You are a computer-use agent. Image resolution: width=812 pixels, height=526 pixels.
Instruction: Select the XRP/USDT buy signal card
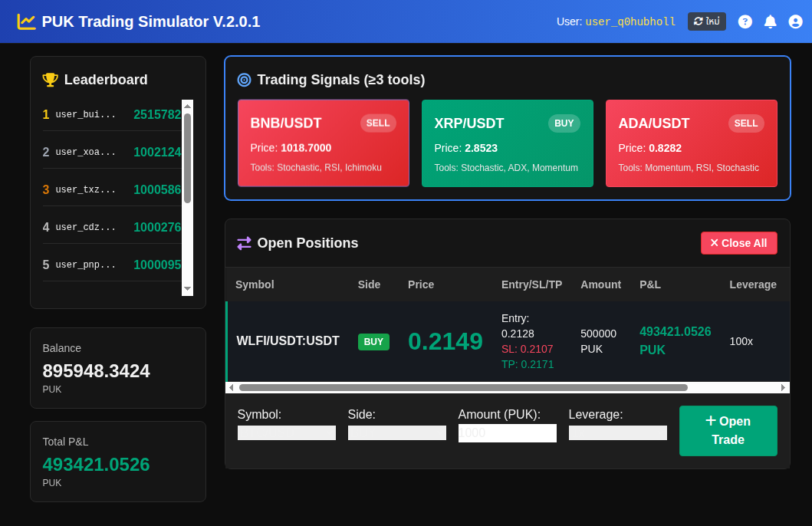click(x=507, y=143)
